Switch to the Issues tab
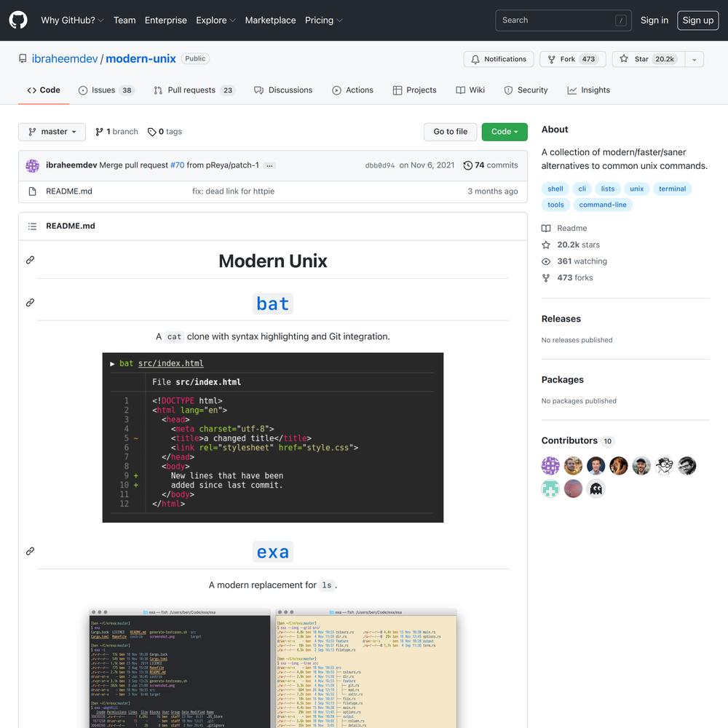 pos(106,90)
